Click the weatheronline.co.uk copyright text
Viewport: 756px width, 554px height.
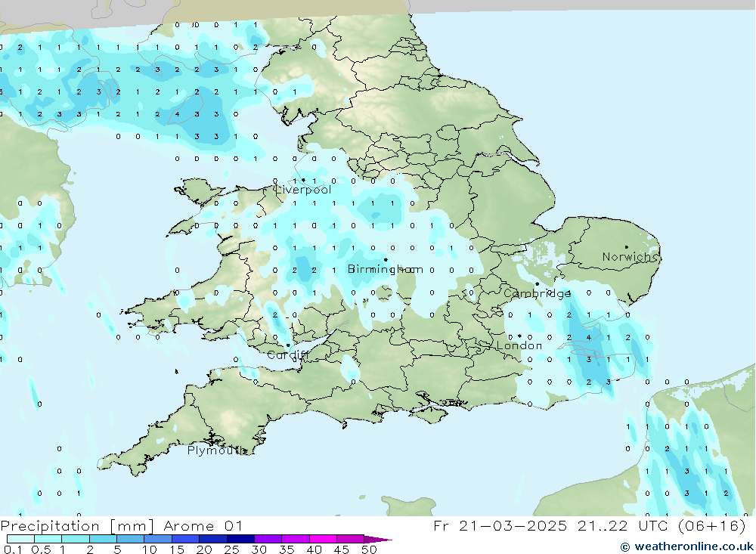(686, 546)
